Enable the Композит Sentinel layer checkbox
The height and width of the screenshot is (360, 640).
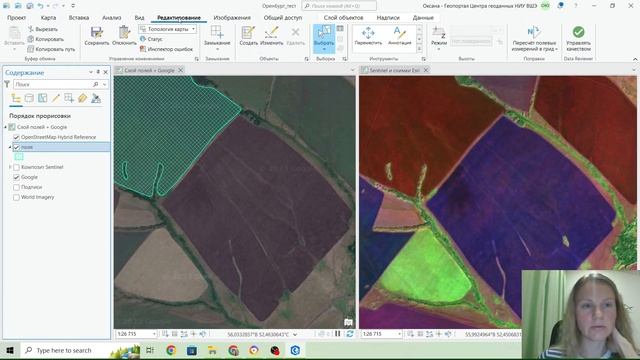(16, 167)
